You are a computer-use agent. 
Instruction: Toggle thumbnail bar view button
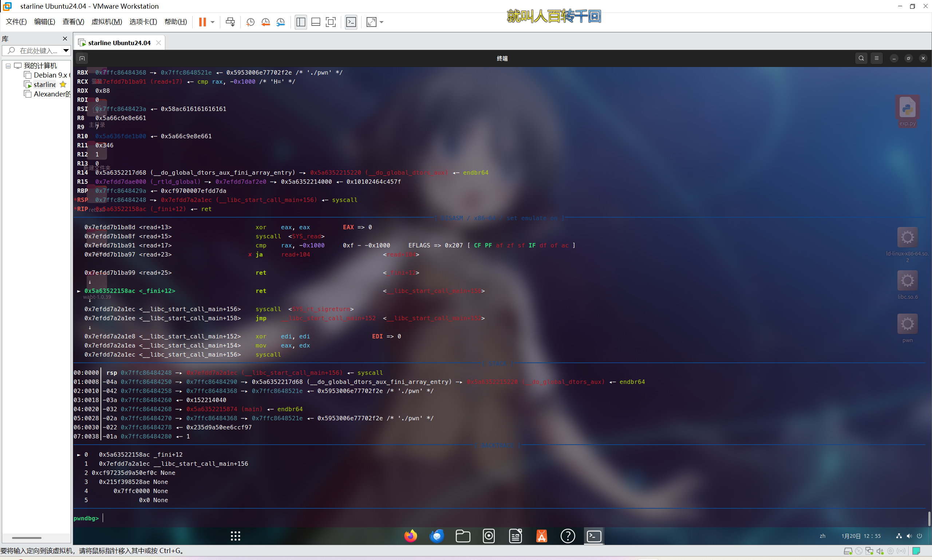point(316,22)
